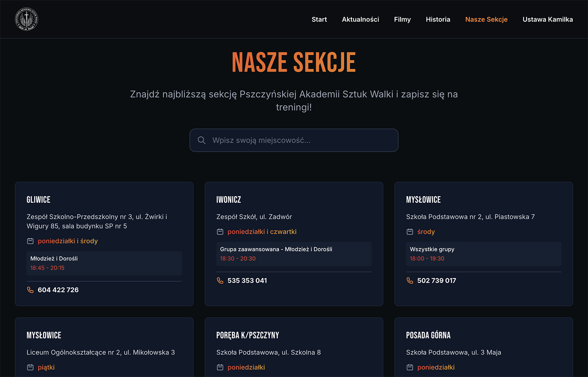Viewport: 588px width, 377px height.
Task: Navigate to Historia
Action: 438,19
